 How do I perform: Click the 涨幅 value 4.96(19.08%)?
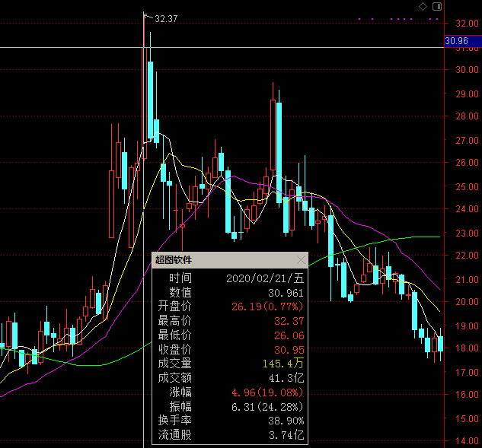pos(267,392)
